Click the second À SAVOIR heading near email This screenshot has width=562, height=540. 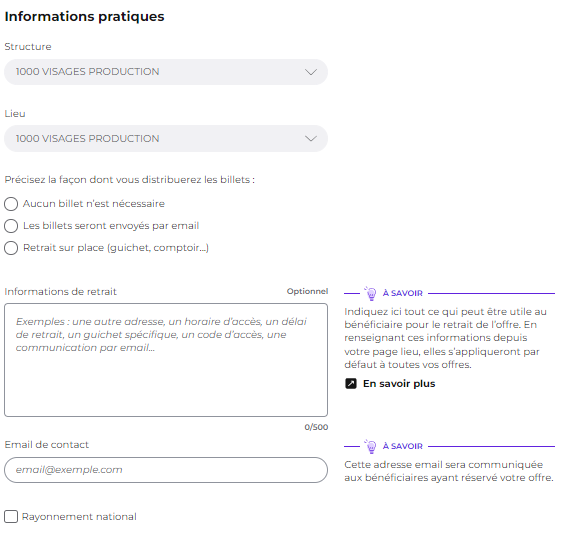click(x=403, y=446)
